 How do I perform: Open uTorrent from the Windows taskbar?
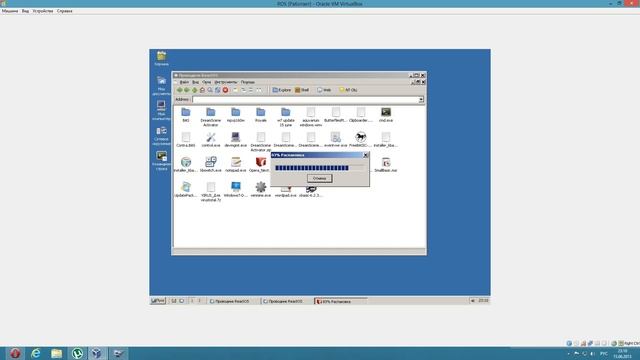77,353
